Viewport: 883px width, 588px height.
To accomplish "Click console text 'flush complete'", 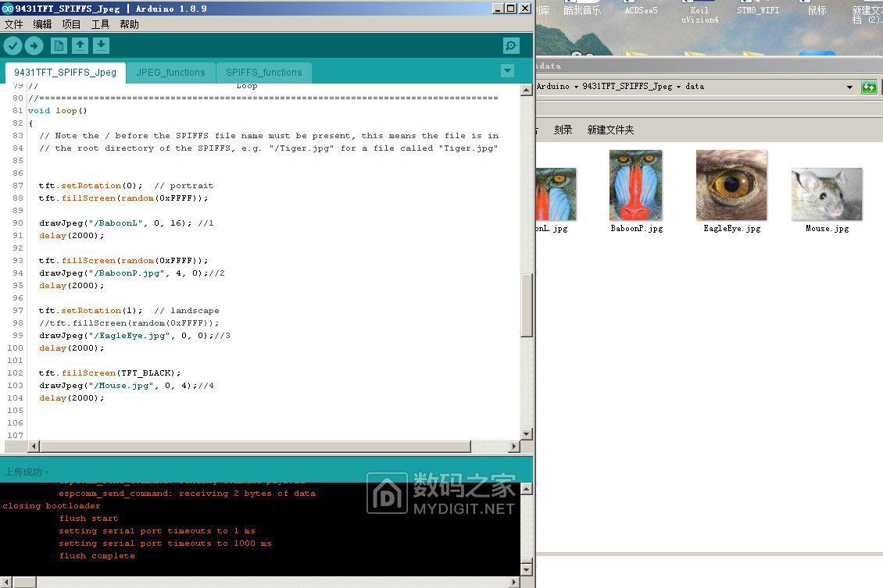I will (x=97, y=556).
